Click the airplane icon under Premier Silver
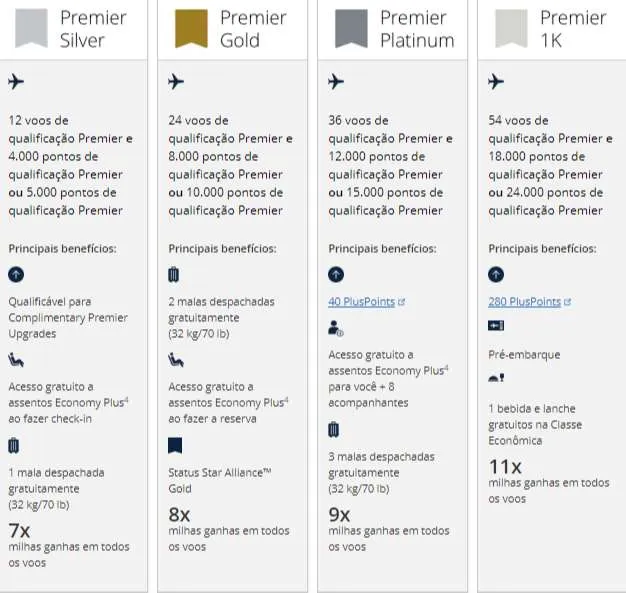This screenshot has height=593, width=626. point(16,82)
